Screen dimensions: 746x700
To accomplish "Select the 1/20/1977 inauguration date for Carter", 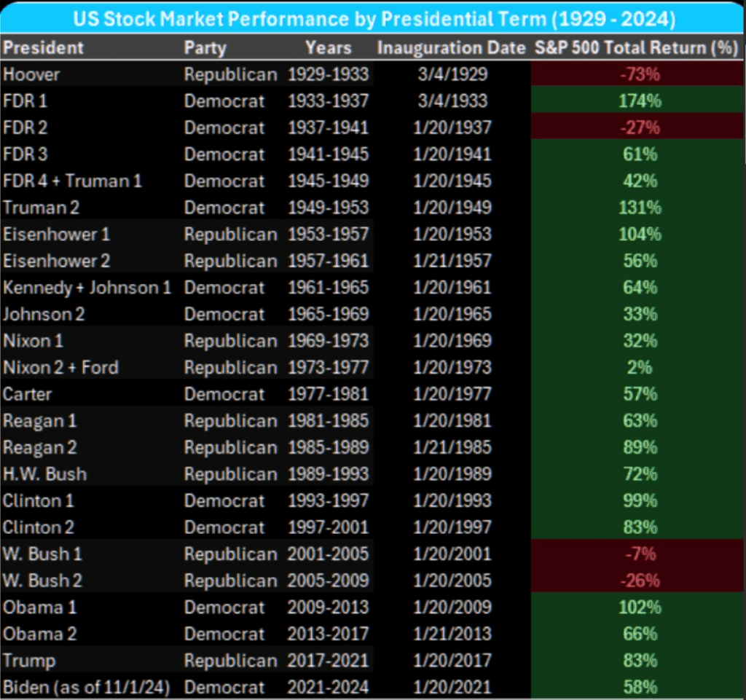I will (x=452, y=393).
